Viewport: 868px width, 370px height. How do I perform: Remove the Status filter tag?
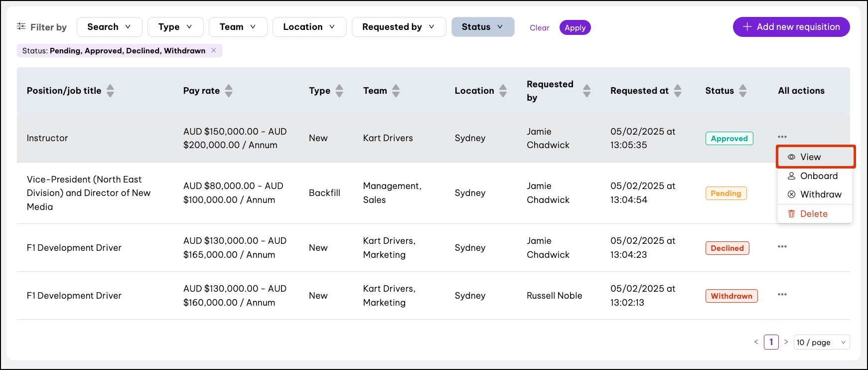tap(214, 50)
